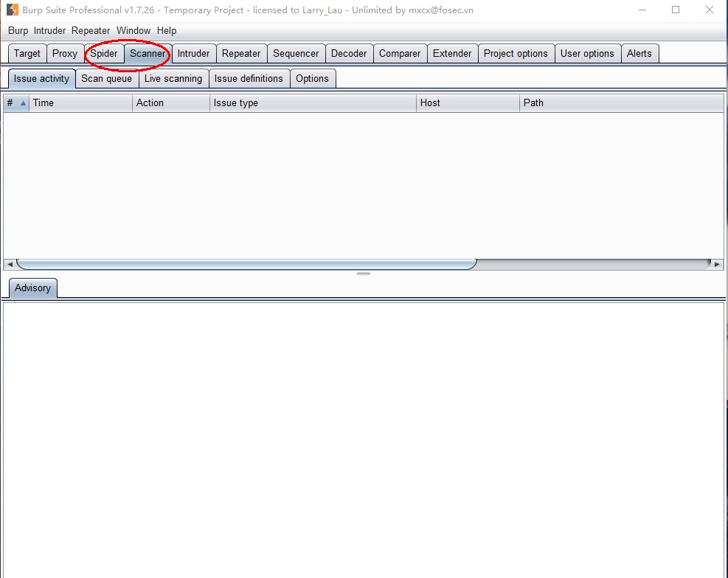Sort issues by the Host column

click(x=468, y=103)
